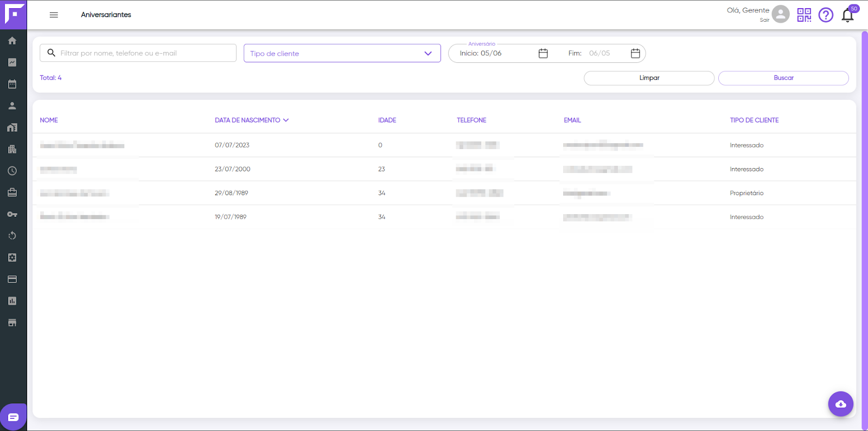The width and height of the screenshot is (868, 431).
Task: Click the page vertical scrollbar
Action: pos(865,230)
